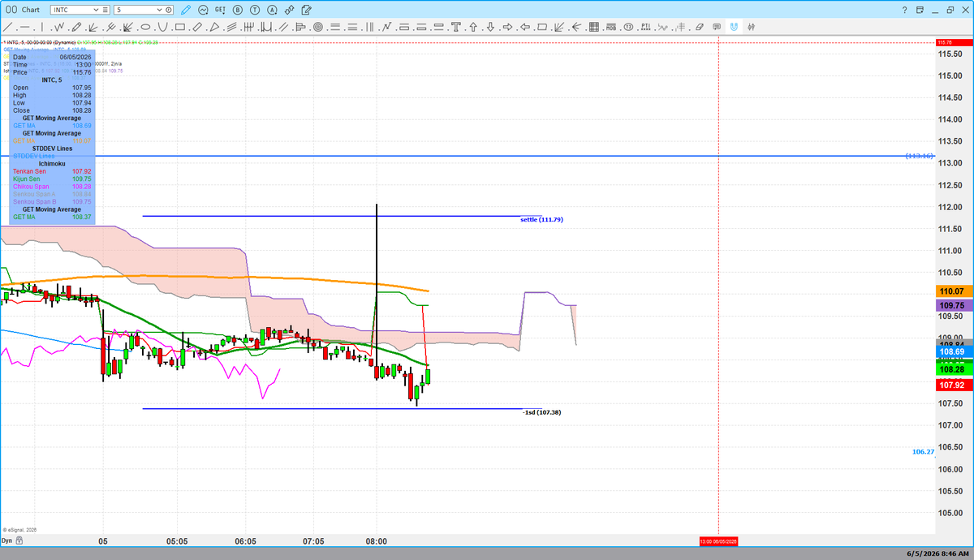Click the Chart title label
This screenshot has height=560, width=974.
click(30, 10)
